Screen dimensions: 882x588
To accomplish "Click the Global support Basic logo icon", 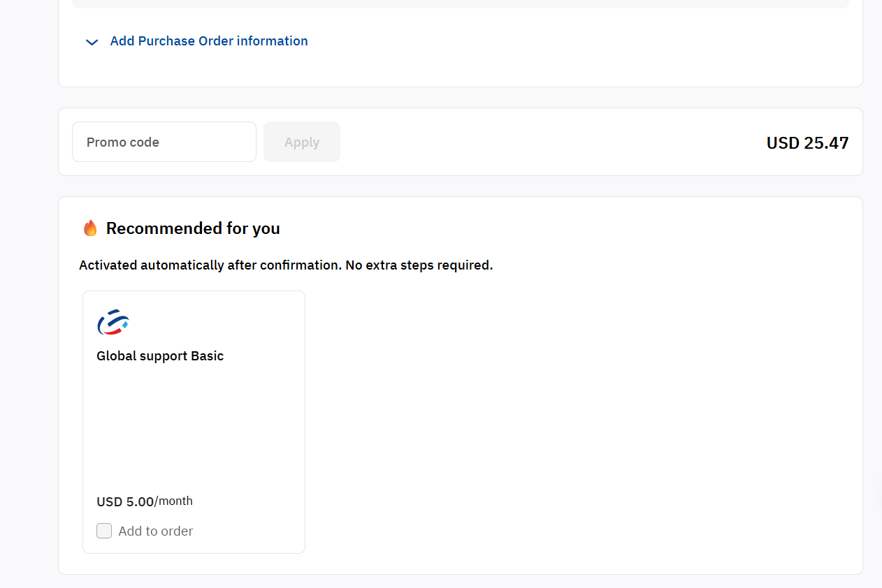I will click(x=113, y=323).
